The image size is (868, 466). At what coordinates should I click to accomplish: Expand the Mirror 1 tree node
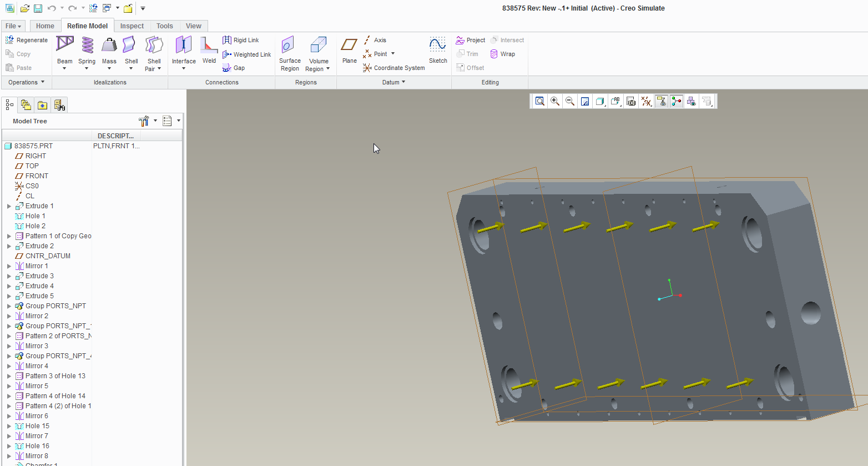[9, 266]
